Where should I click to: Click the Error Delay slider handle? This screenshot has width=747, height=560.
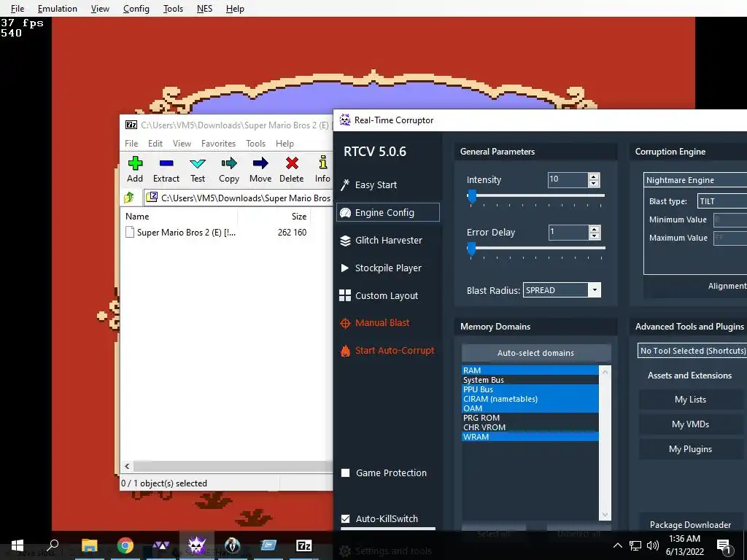[471, 248]
